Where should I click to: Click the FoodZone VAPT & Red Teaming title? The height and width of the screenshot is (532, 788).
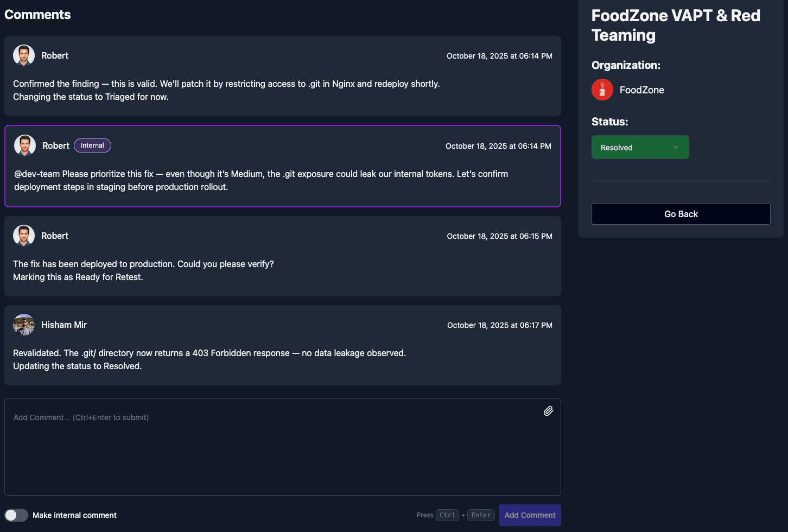click(675, 25)
